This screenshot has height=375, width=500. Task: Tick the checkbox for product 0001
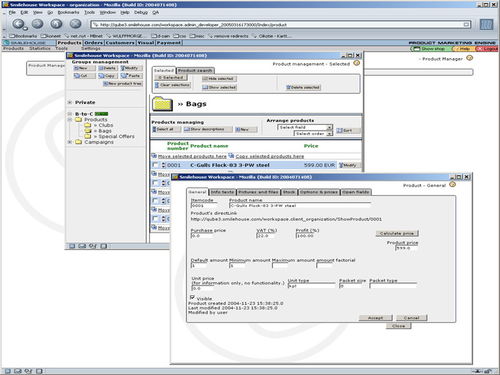155,165
